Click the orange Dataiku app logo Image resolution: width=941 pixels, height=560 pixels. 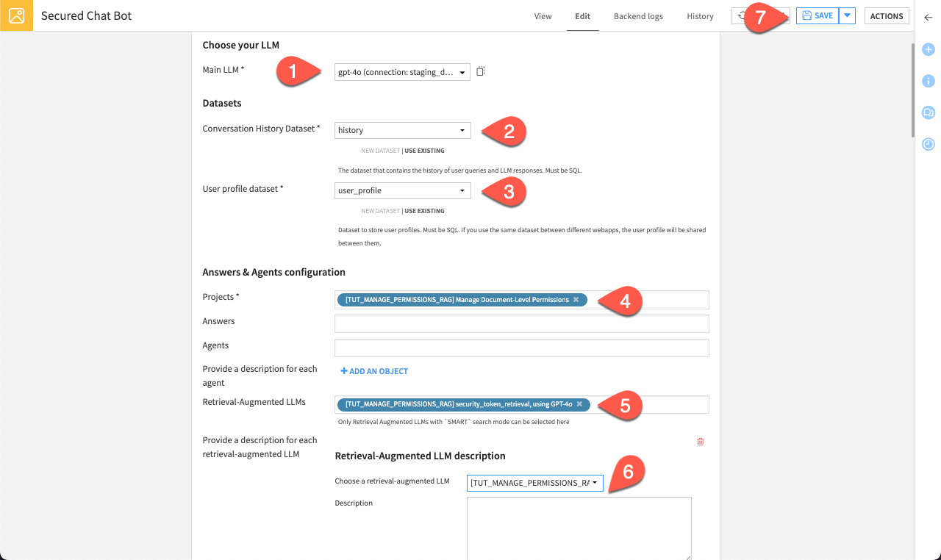point(16,15)
